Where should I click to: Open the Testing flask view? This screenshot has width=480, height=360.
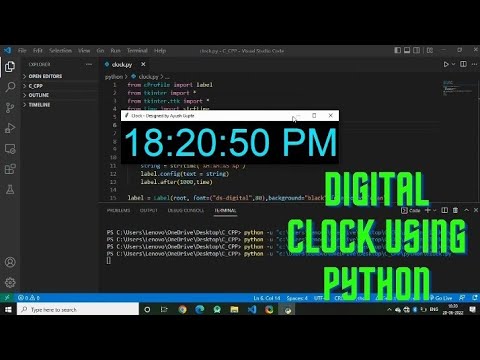tap(10, 190)
